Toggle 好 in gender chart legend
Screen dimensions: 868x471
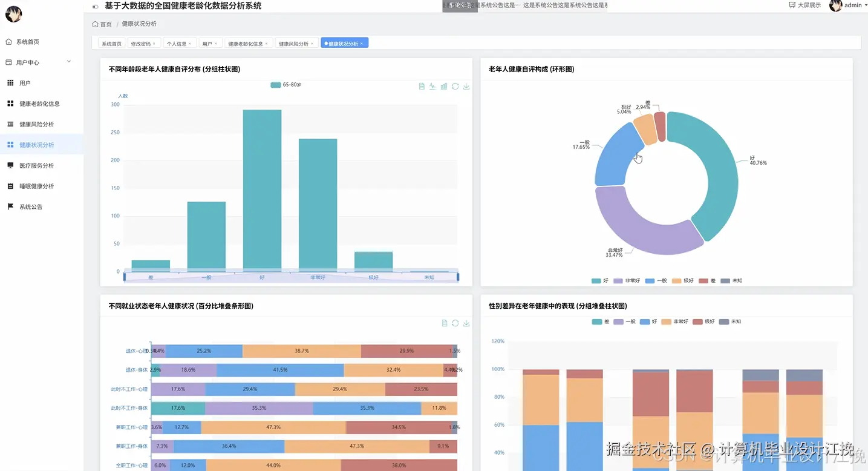click(x=648, y=321)
